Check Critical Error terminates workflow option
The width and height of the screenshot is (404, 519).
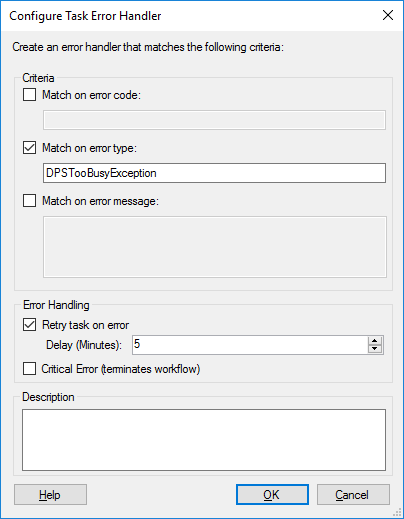coord(29,369)
